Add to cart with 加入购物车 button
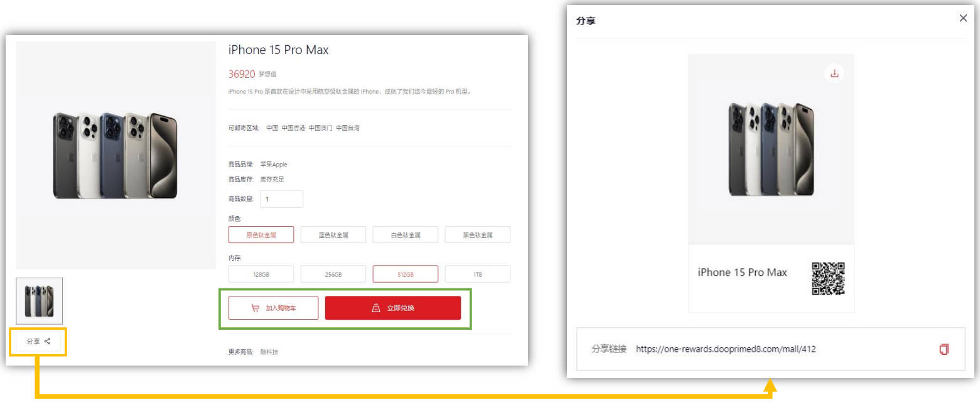The width and height of the screenshot is (980, 402). [x=273, y=308]
